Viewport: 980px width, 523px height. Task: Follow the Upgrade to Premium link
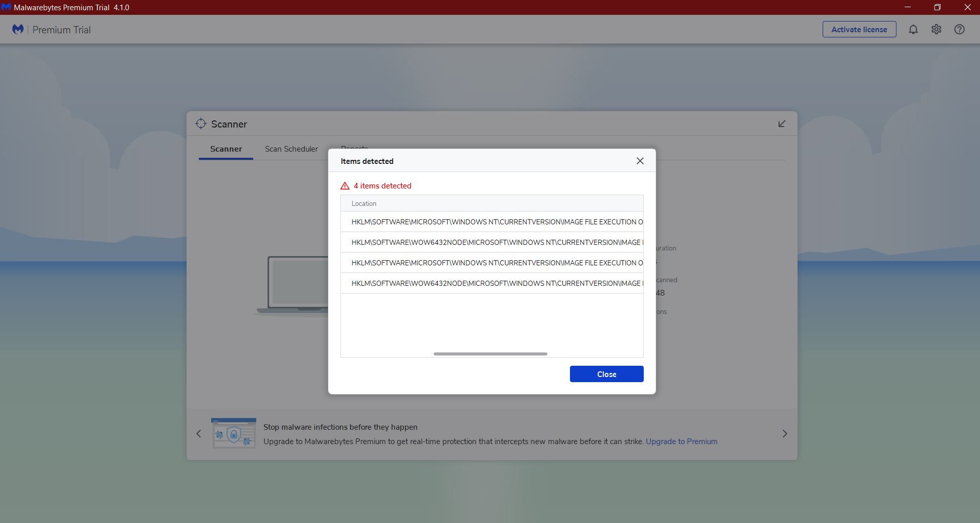(681, 442)
